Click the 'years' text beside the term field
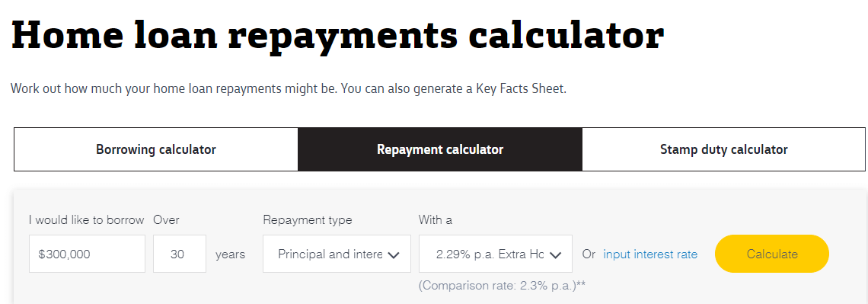The image size is (868, 304). [230, 254]
